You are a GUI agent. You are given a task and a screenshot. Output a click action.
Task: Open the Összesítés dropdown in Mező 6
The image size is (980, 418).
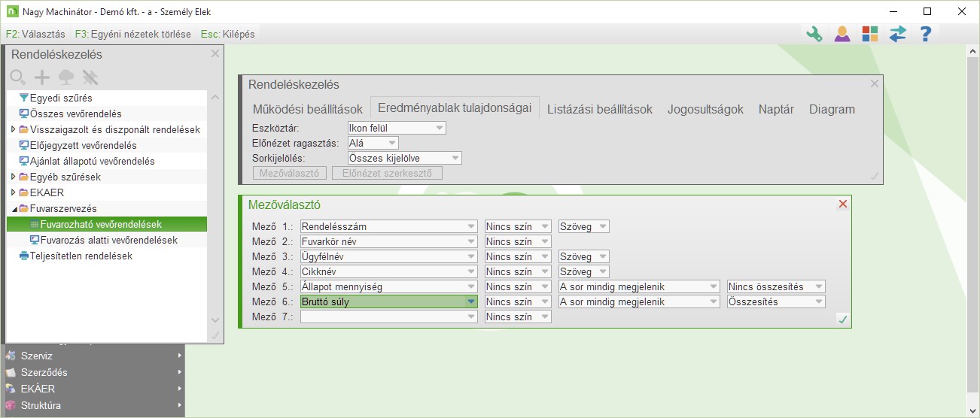775,301
